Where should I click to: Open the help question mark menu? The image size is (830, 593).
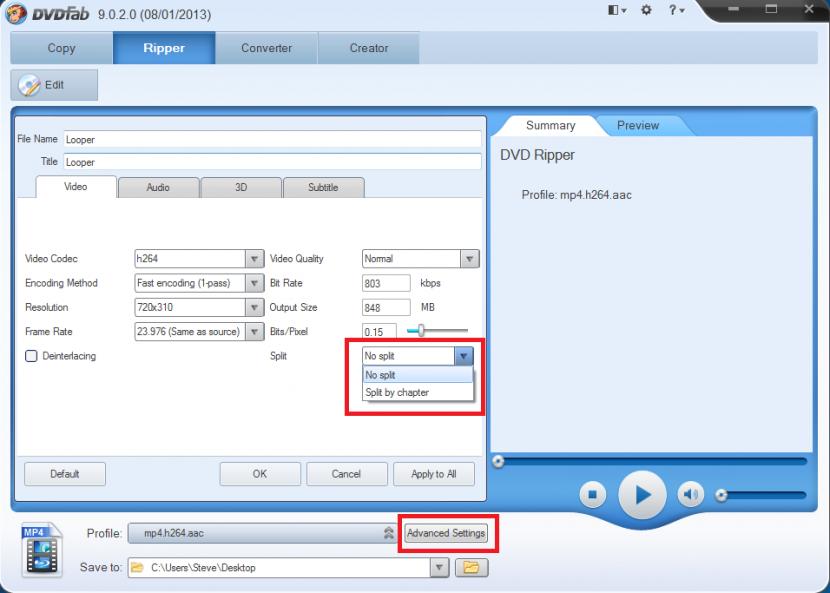[676, 10]
